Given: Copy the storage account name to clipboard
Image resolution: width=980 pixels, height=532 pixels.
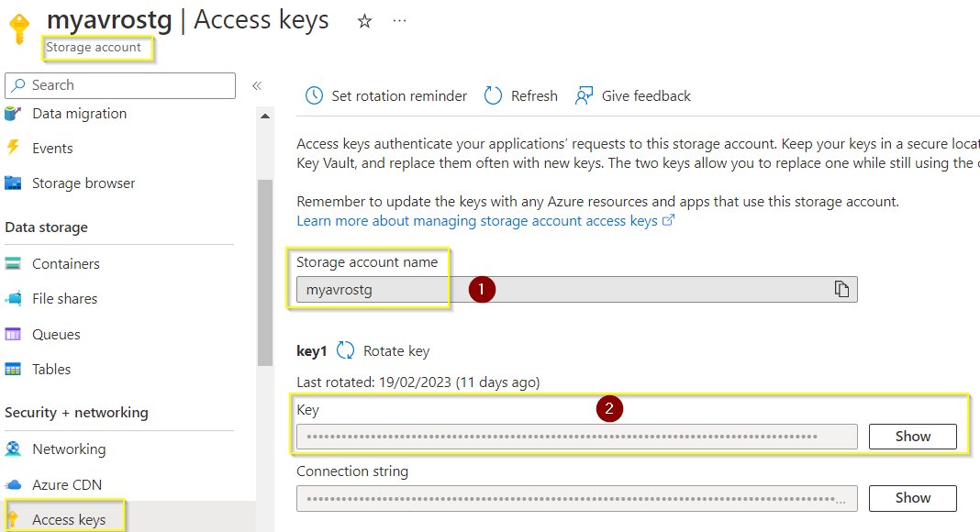Looking at the screenshot, I should (841, 289).
